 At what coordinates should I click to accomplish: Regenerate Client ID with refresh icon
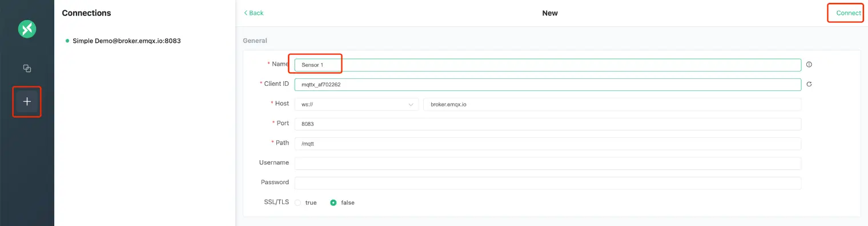(809, 84)
